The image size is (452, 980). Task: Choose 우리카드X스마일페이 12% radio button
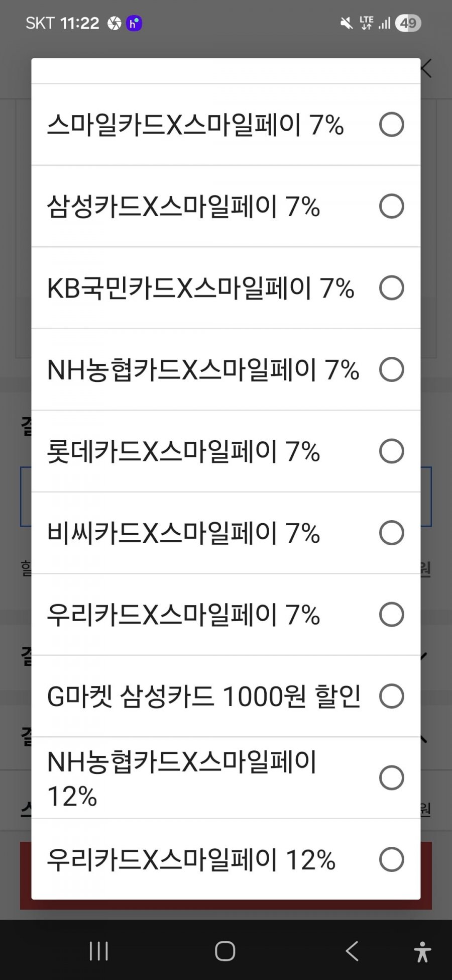click(x=391, y=859)
